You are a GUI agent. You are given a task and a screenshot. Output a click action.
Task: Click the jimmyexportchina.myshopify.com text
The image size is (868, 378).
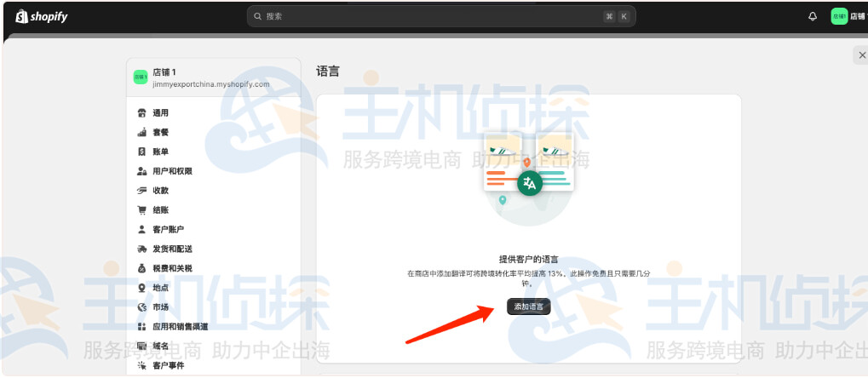tap(211, 84)
